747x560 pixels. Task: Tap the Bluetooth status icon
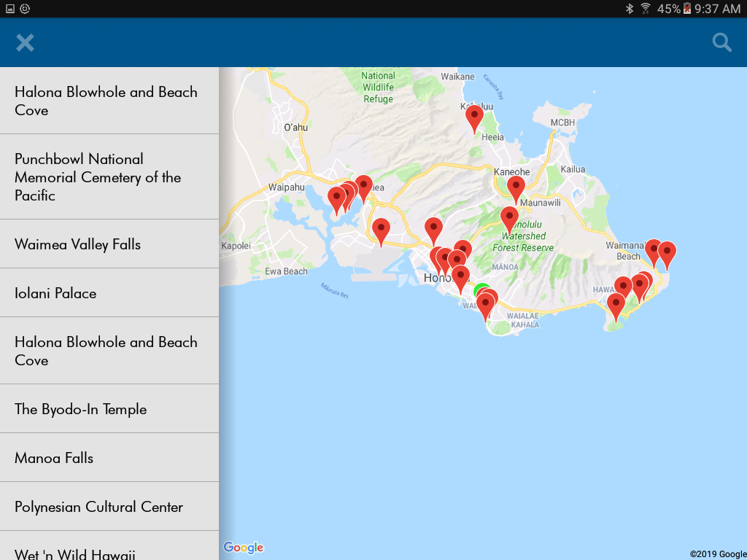629,9
